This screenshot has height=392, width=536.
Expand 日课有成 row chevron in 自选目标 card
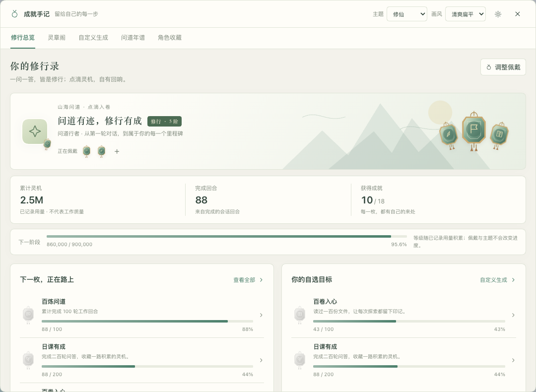click(x=513, y=360)
